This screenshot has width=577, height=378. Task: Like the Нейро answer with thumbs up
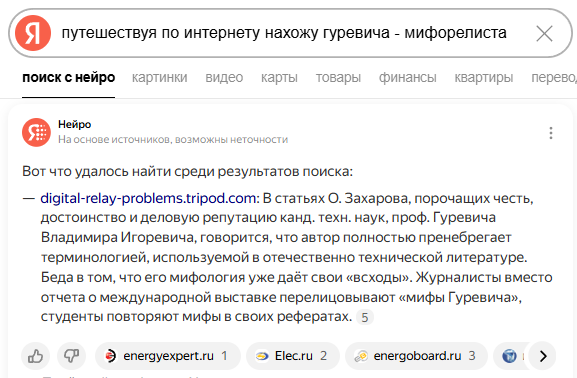pos(35,356)
